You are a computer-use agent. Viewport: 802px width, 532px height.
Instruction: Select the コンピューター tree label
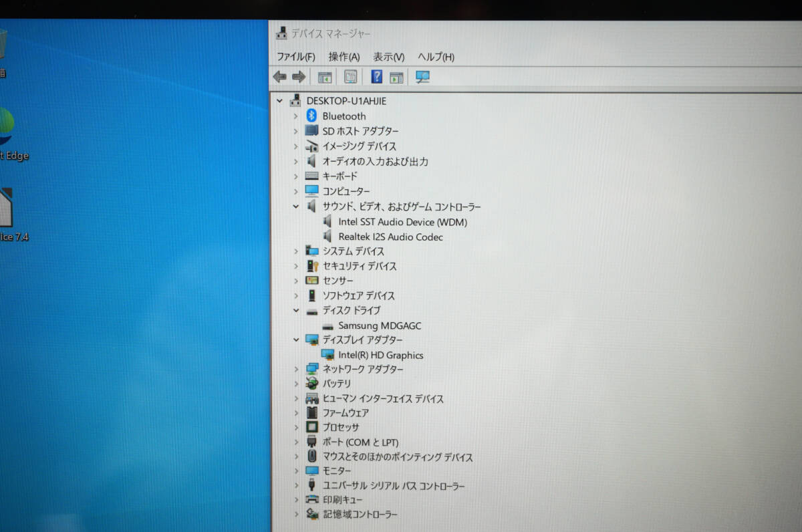coord(346,191)
